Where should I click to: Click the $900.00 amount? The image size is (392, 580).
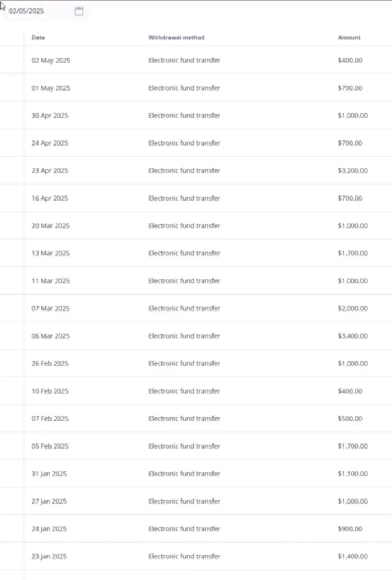coord(350,528)
